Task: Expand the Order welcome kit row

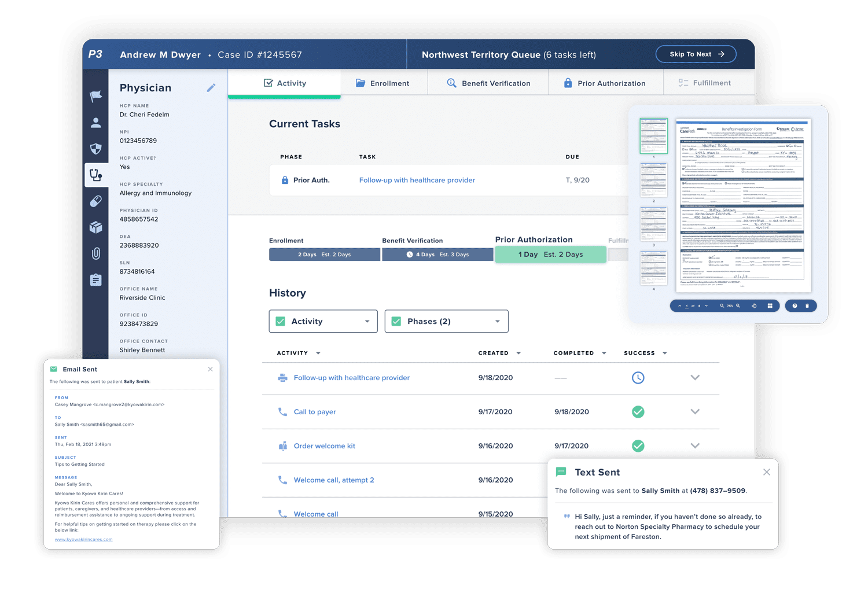Action: 695,446
